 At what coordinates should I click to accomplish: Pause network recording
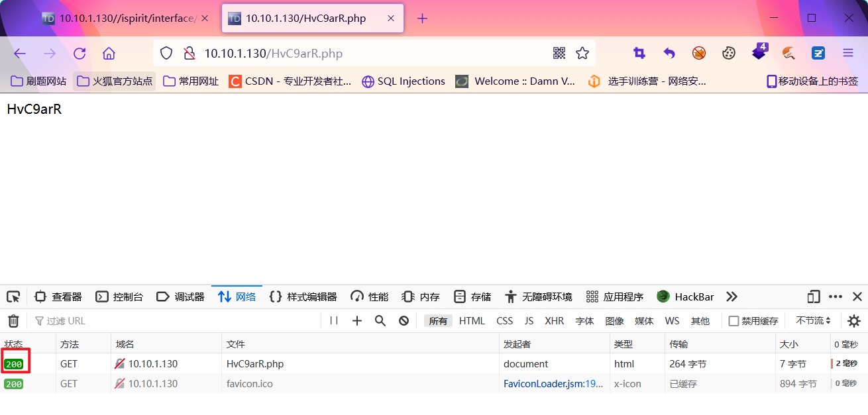point(334,321)
